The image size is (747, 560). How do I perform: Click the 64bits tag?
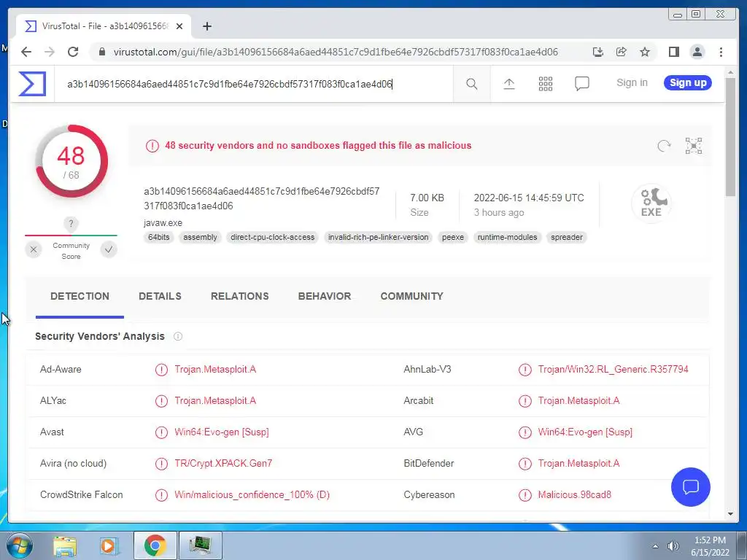point(158,237)
